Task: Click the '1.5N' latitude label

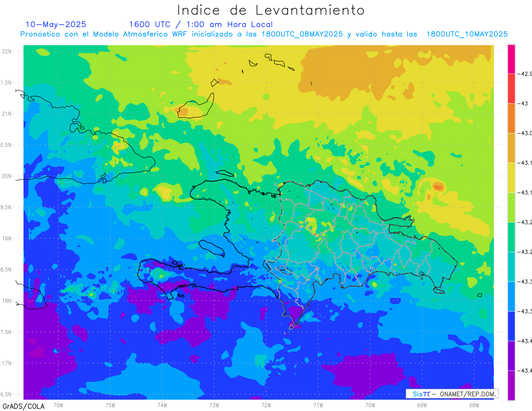Action: [x=7, y=82]
